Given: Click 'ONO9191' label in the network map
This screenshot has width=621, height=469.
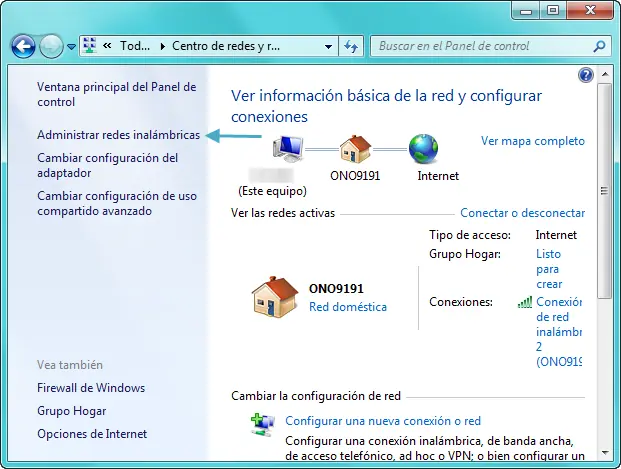Looking at the screenshot, I should (x=355, y=175).
